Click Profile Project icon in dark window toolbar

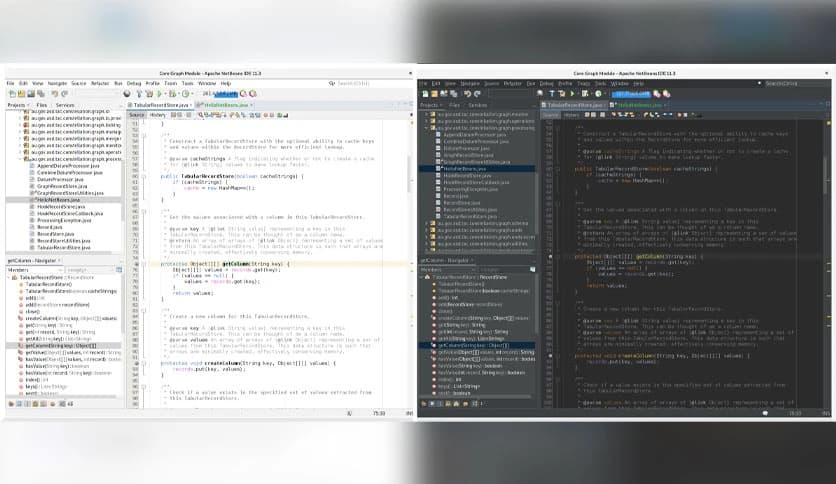click(x=598, y=94)
